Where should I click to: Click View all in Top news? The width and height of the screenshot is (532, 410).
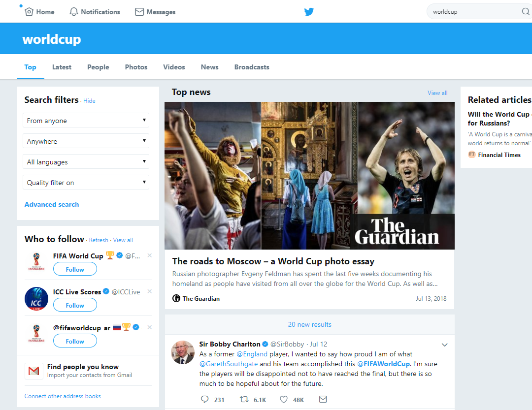tap(437, 93)
